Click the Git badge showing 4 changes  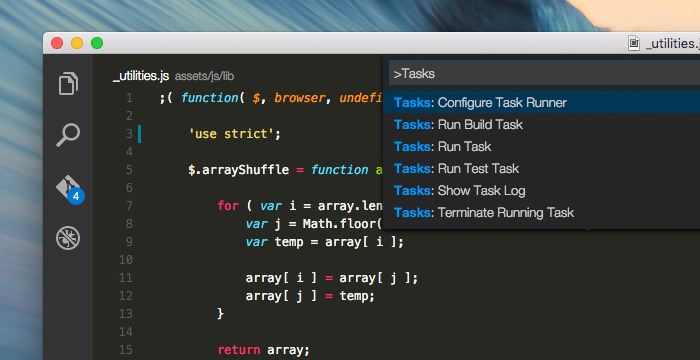tap(76, 196)
